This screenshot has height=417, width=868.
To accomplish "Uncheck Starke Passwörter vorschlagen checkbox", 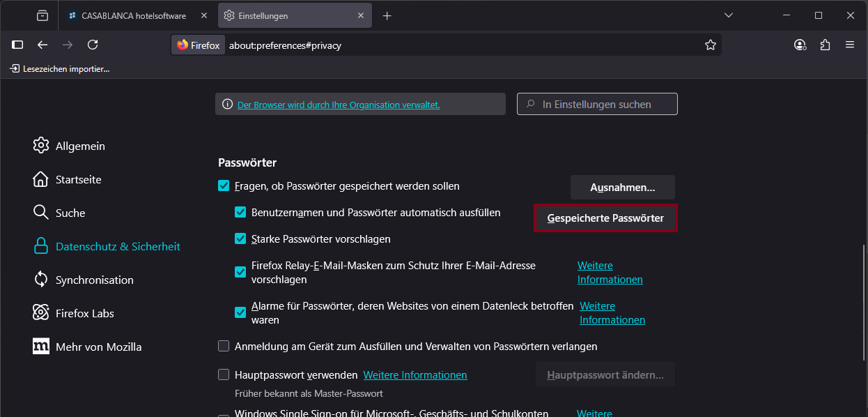I will click(240, 239).
